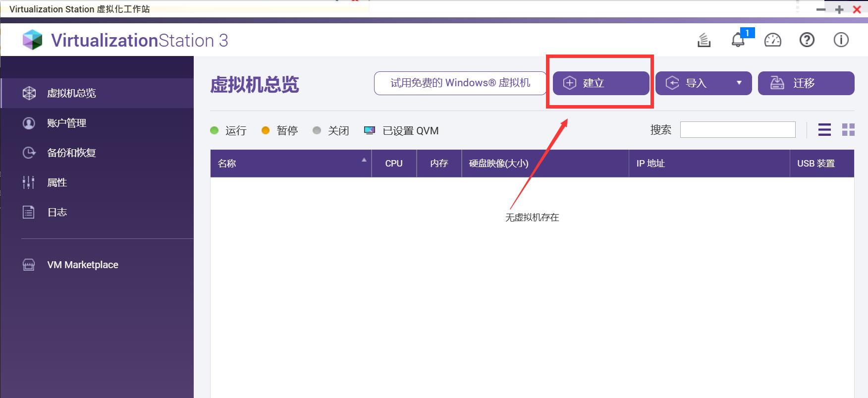This screenshot has width=868, height=398.
Task: Switch to grid view layout
Action: coord(848,130)
